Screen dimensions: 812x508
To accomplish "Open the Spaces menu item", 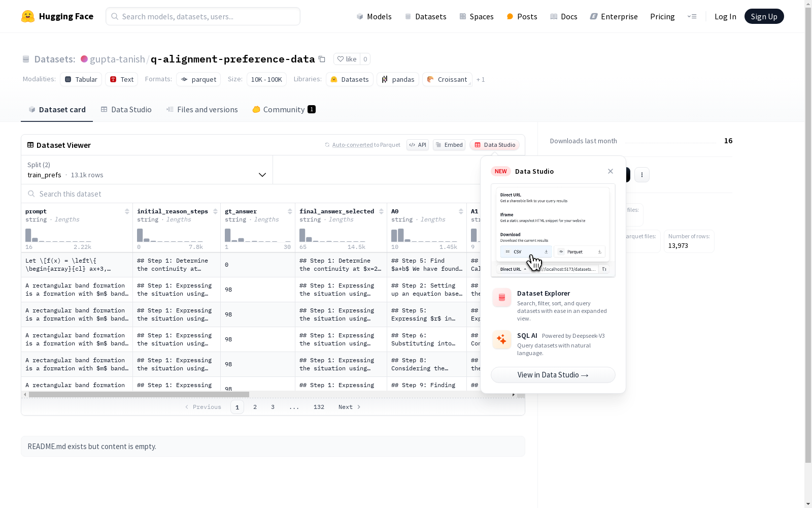I will (x=477, y=16).
